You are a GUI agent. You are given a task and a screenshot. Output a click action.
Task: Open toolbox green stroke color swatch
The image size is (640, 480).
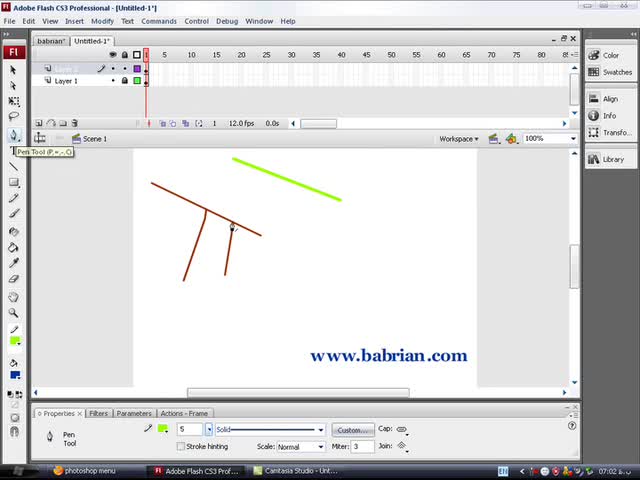tap(15, 341)
